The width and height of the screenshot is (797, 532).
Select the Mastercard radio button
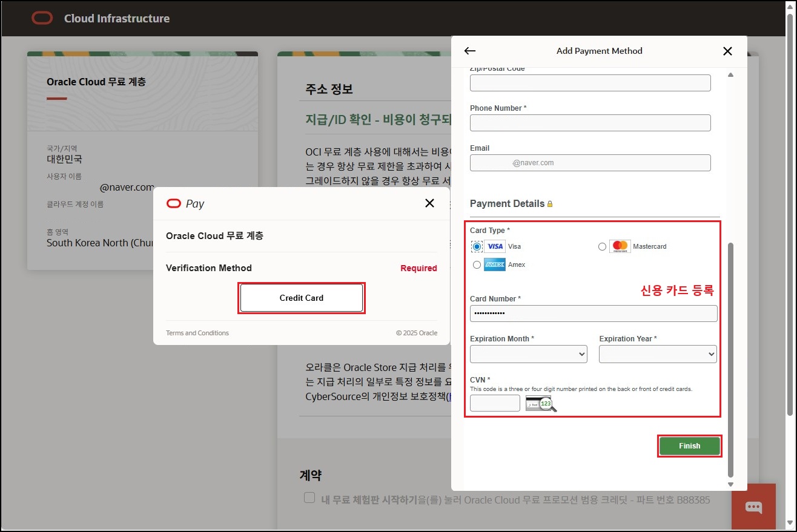pos(602,246)
